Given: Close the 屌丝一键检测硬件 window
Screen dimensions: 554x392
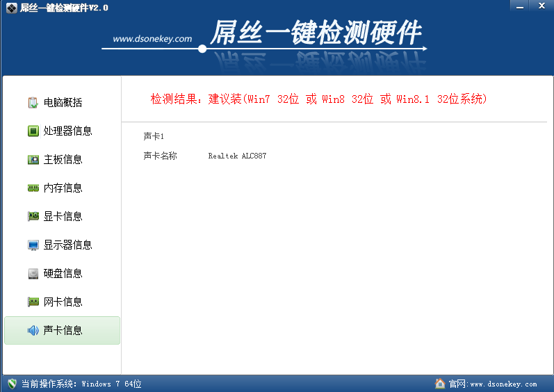Looking at the screenshot, I should 540,5.
